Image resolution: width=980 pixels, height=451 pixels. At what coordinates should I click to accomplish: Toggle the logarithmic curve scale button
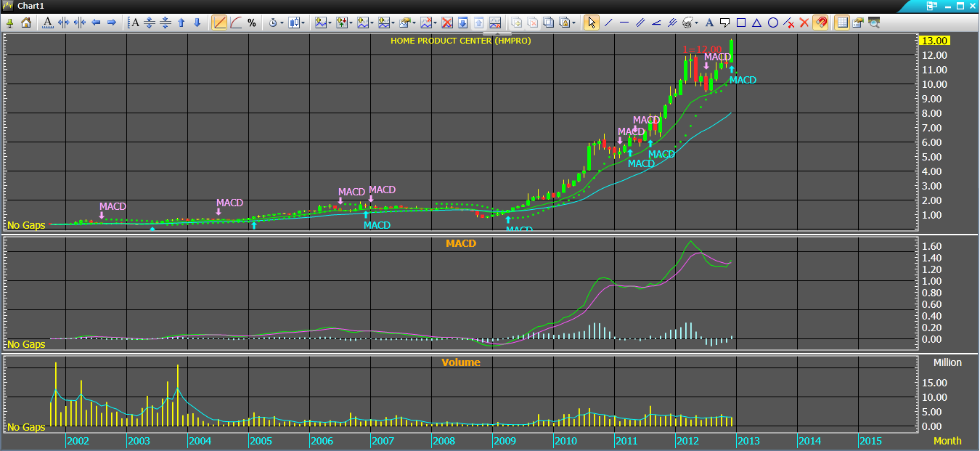point(236,23)
